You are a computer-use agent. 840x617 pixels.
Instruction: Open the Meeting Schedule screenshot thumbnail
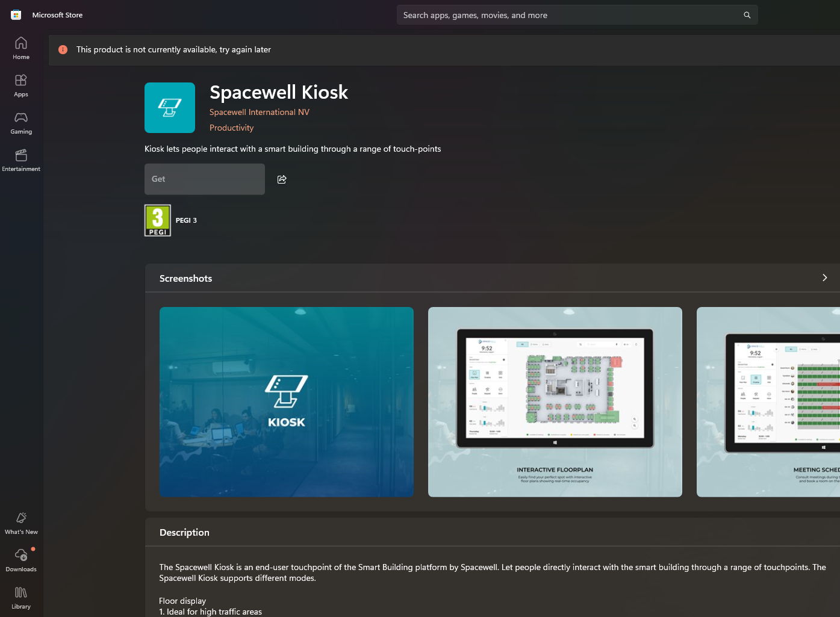click(x=768, y=402)
